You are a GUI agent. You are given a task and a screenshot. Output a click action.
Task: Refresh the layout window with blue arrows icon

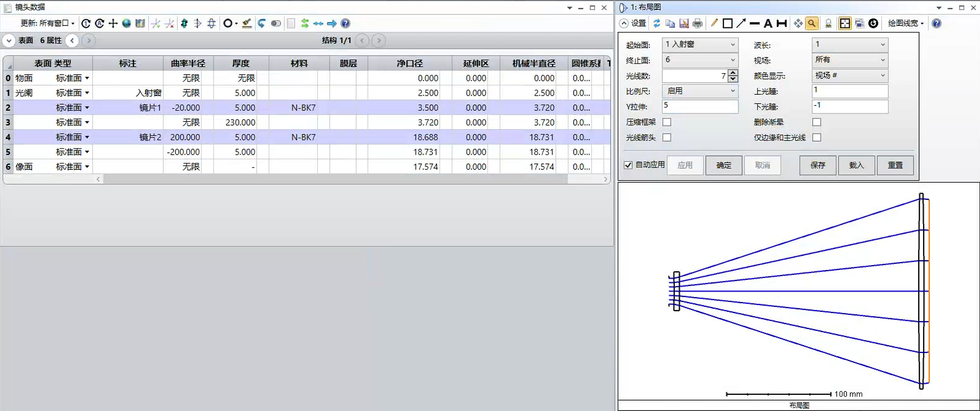click(x=656, y=23)
